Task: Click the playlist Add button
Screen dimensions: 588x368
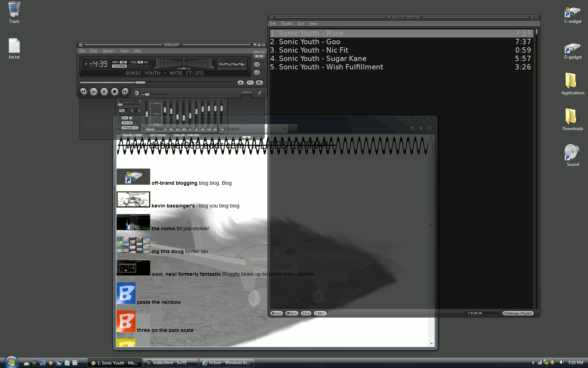Action: click(276, 313)
